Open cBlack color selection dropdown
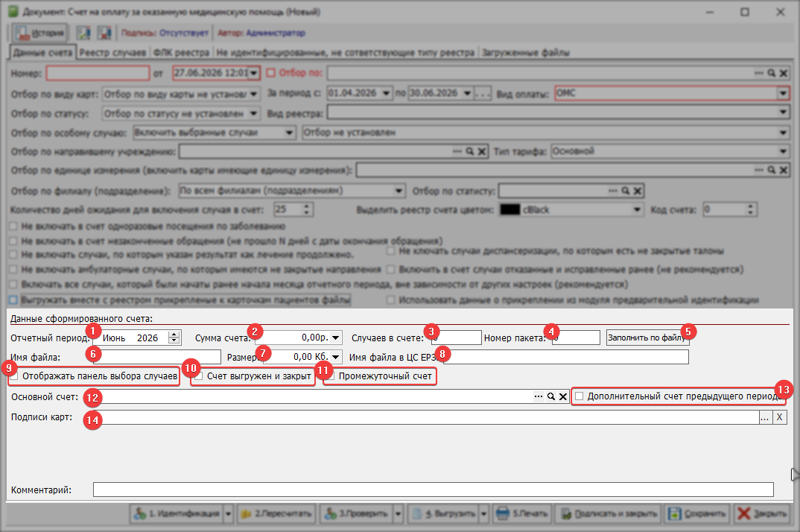 pos(636,210)
